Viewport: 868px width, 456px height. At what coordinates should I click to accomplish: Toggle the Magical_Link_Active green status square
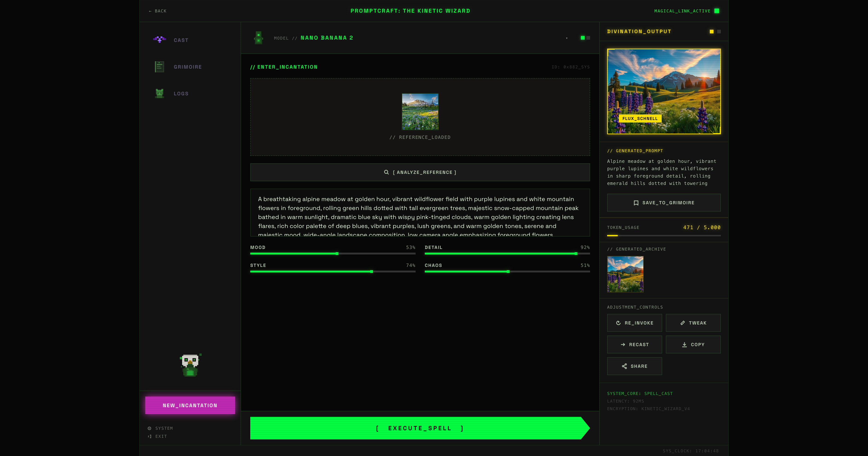tap(717, 11)
